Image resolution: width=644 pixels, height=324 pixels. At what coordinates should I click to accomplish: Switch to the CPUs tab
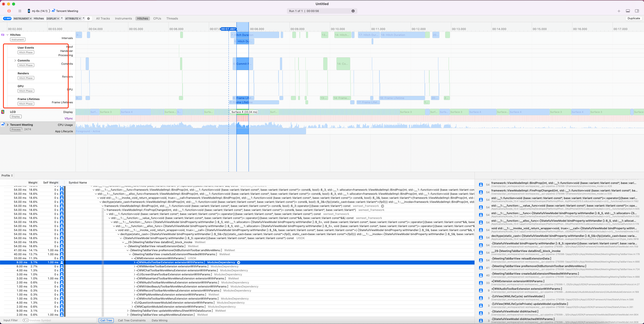tap(157, 19)
